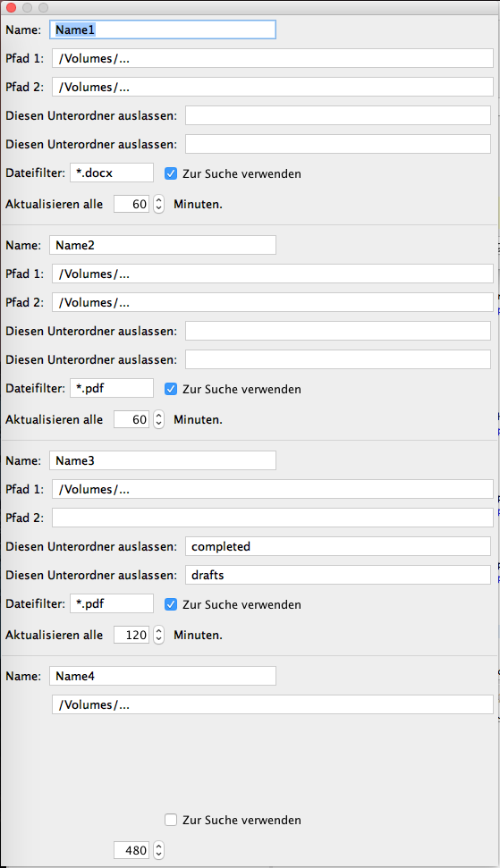Click Pfad 1 field in Name1 section
The image size is (500, 868).
[x=273, y=58]
